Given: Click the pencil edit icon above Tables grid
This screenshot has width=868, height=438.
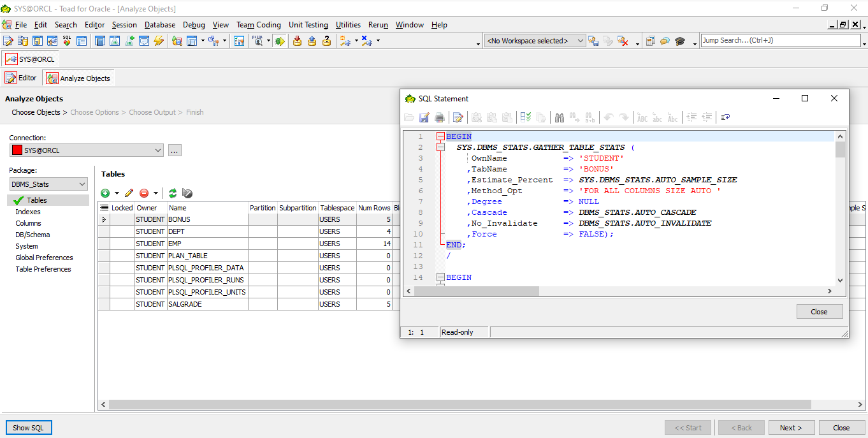Looking at the screenshot, I should pyautogui.click(x=129, y=193).
